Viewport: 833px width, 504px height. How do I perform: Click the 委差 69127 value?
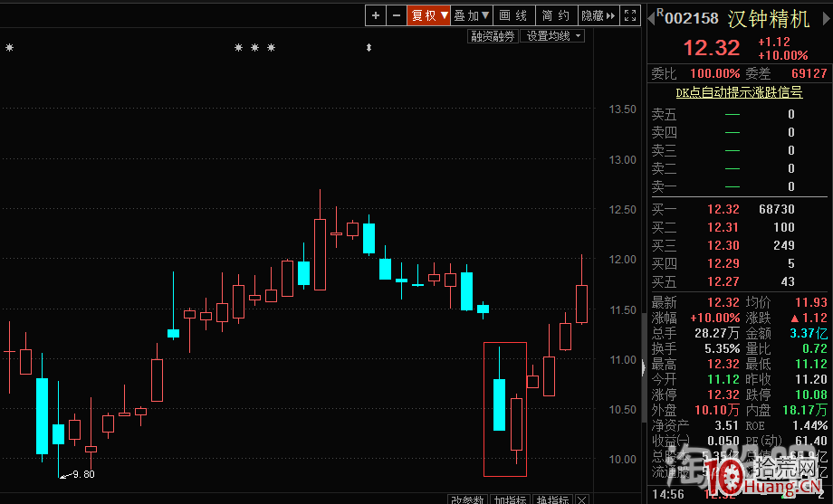pyautogui.click(x=809, y=73)
